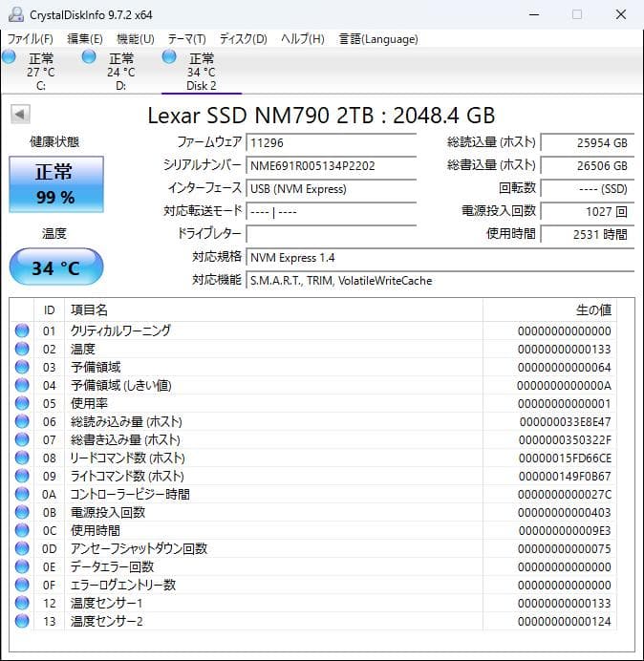This screenshot has height=661, width=644.
Task: Click the status orb for attribute 03 予備領域
Action: tap(22, 367)
